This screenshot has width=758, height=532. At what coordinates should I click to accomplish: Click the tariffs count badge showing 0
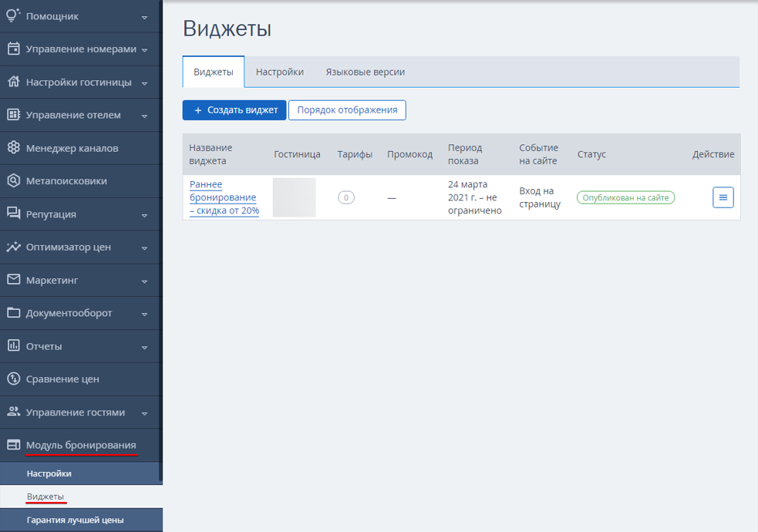click(x=346, y=197)
